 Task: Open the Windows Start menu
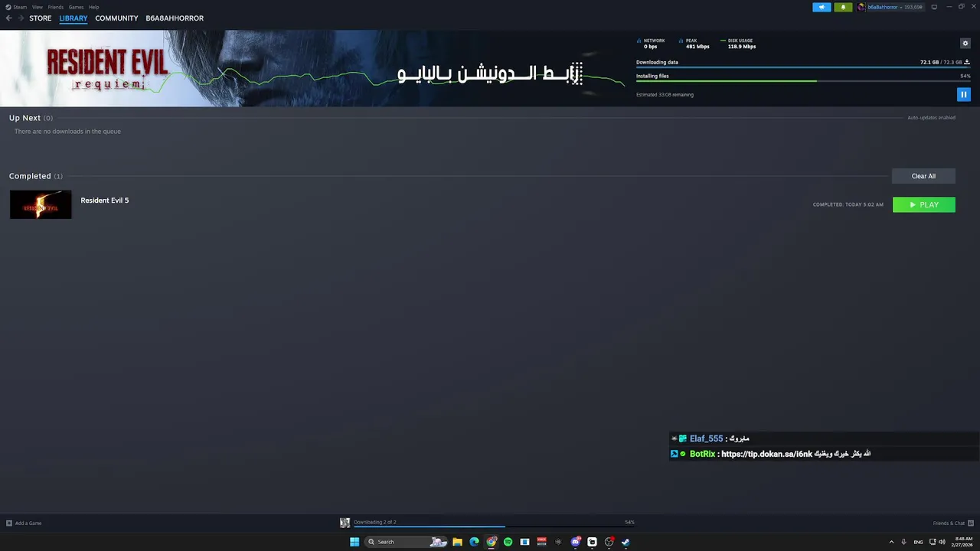coord(354,542)
